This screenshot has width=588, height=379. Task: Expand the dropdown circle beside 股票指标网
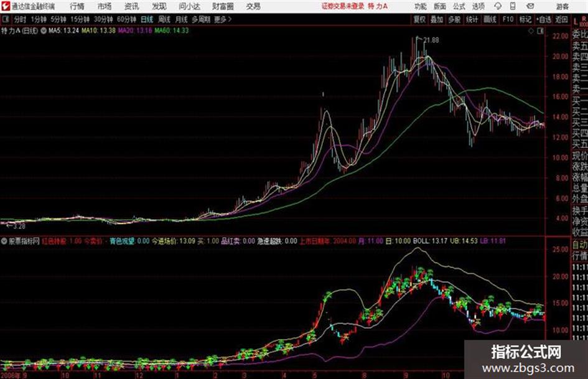tap(4, 241)
